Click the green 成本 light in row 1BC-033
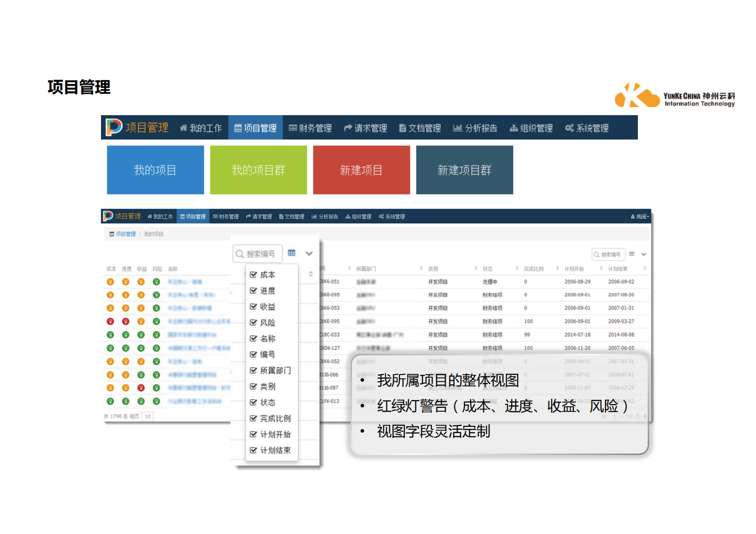The width and height of the screenshot is (756, 534). tap(110, 335)
